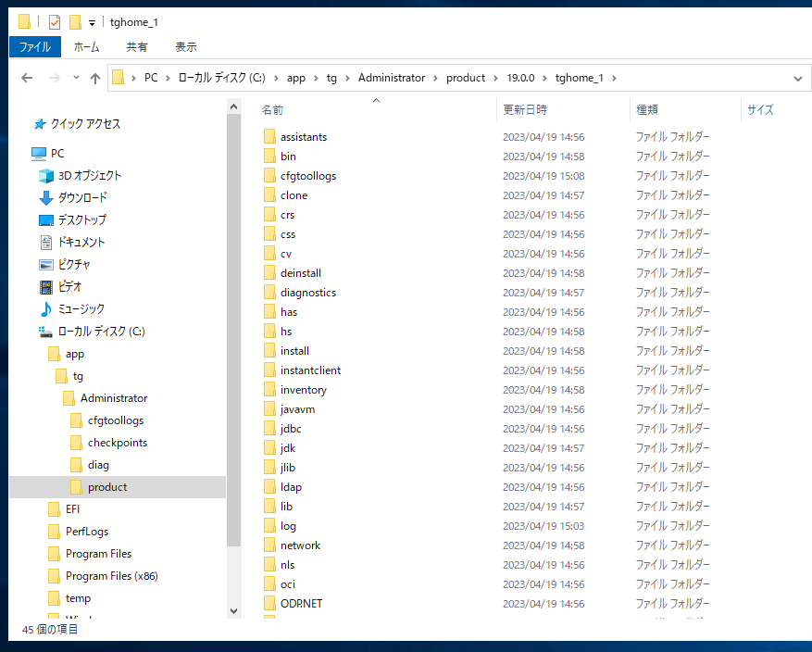Select the diag folder in the tree
812x652 pixels.
[x=98, y=465]
